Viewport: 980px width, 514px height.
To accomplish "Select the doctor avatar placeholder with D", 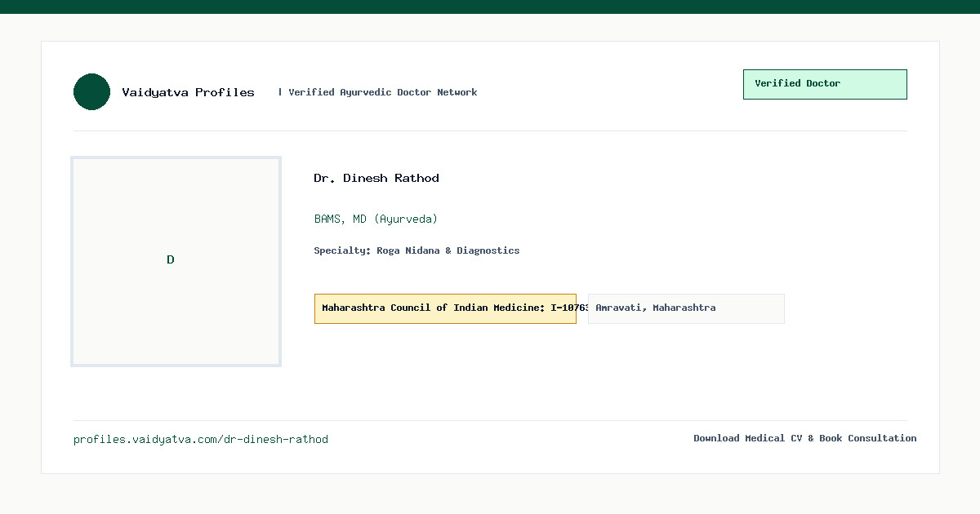I will pyautogui.click(x=176, y=261).
